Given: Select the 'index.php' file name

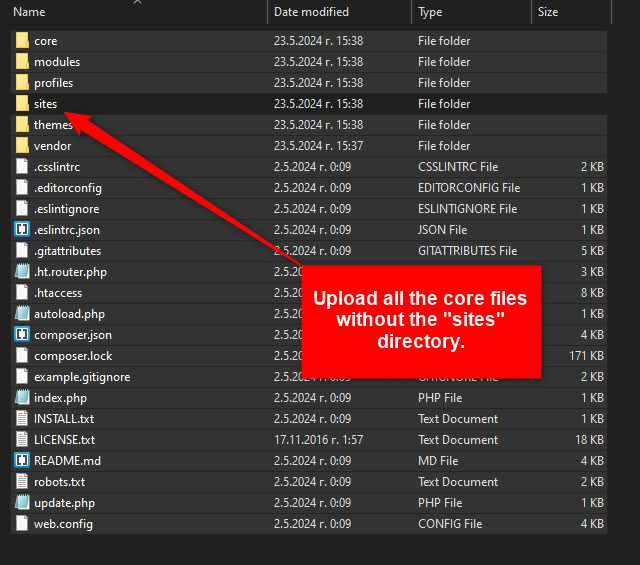Looking at the screenshot, I should click(60, 398).
